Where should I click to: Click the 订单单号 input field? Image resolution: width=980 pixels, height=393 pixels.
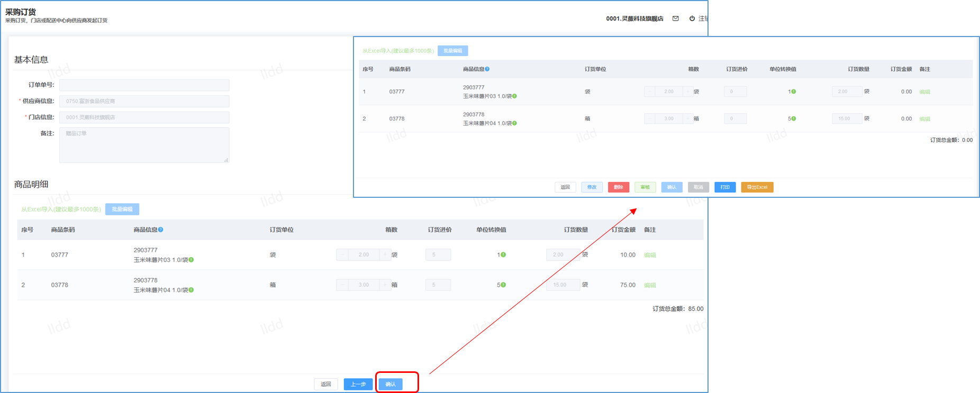[144, 85]
